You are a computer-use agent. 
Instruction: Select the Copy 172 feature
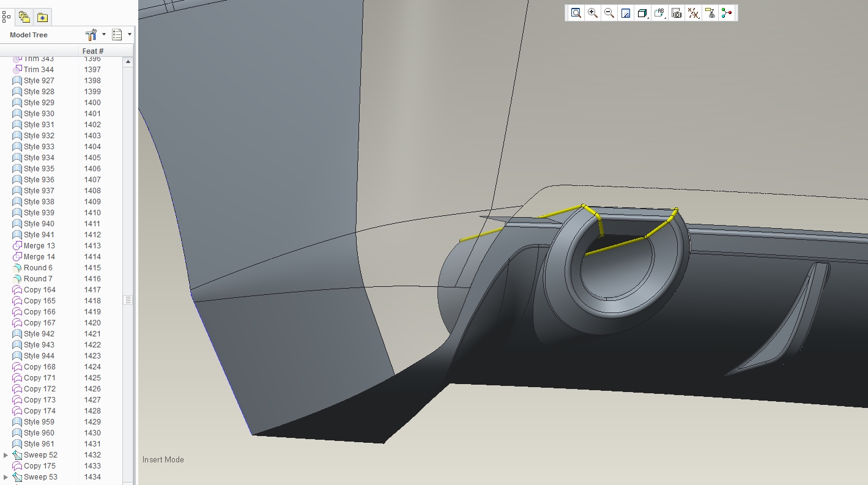(40, 389)
